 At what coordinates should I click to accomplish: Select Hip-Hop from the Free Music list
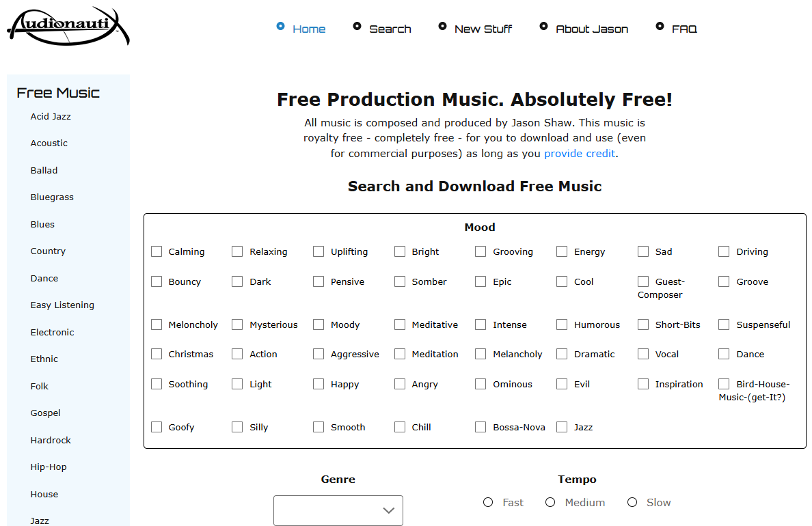(x=49, y=467)
